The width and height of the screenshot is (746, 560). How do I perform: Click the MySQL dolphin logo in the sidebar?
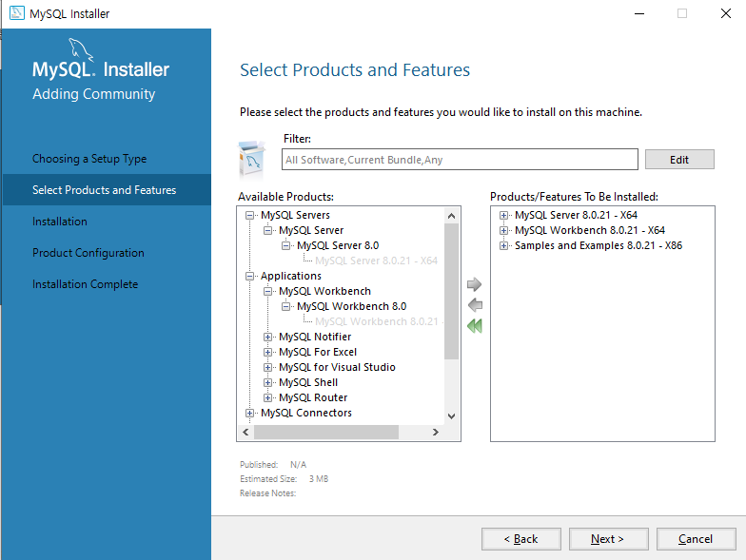point(81,49)
